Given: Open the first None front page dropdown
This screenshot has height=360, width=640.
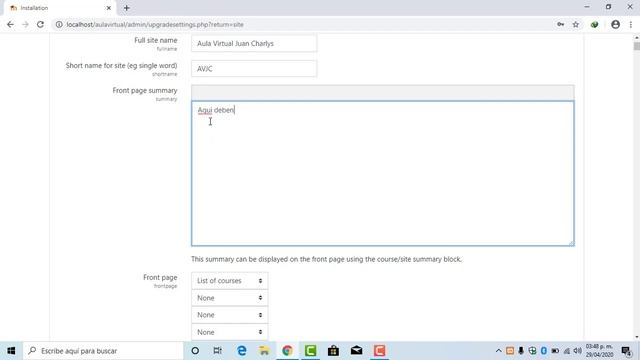Looking at the screenshot, I should point(230,298).
